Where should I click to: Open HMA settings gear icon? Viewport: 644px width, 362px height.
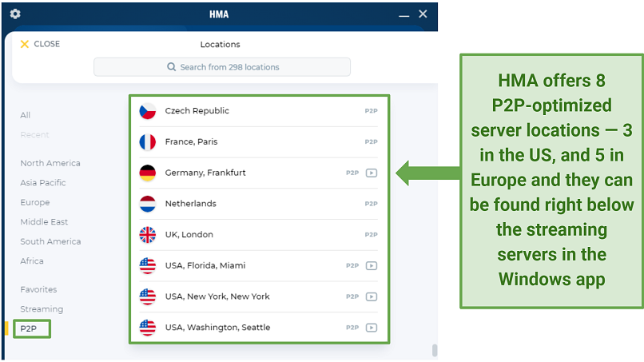click(x=15, y=14)
